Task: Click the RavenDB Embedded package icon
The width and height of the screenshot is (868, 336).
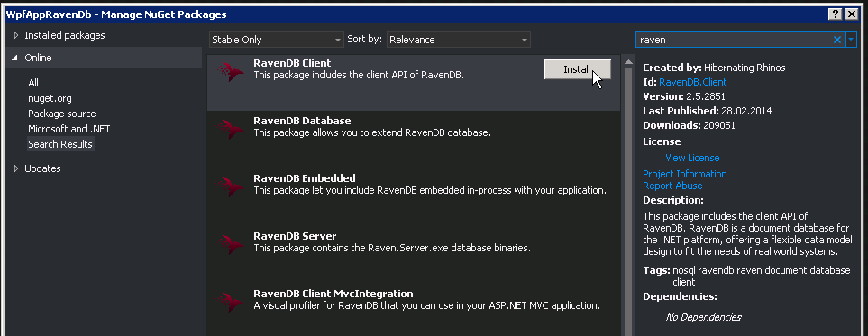Action: coord(229,187)
